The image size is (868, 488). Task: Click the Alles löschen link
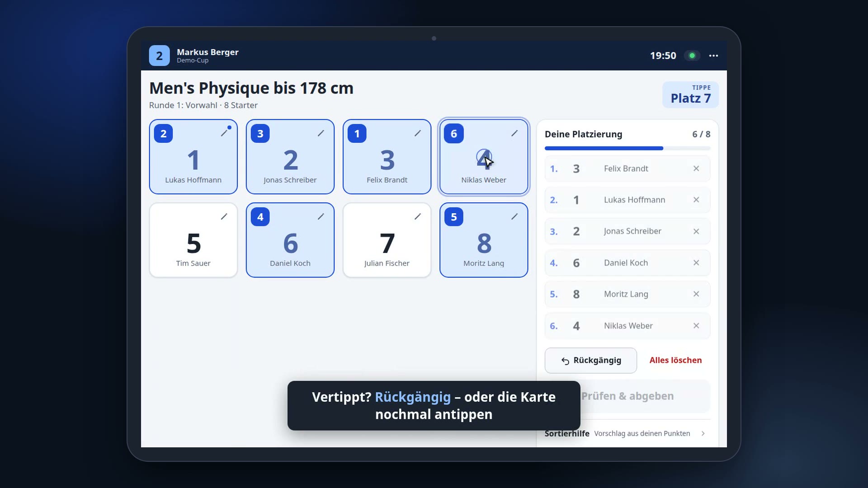[675, 361]
